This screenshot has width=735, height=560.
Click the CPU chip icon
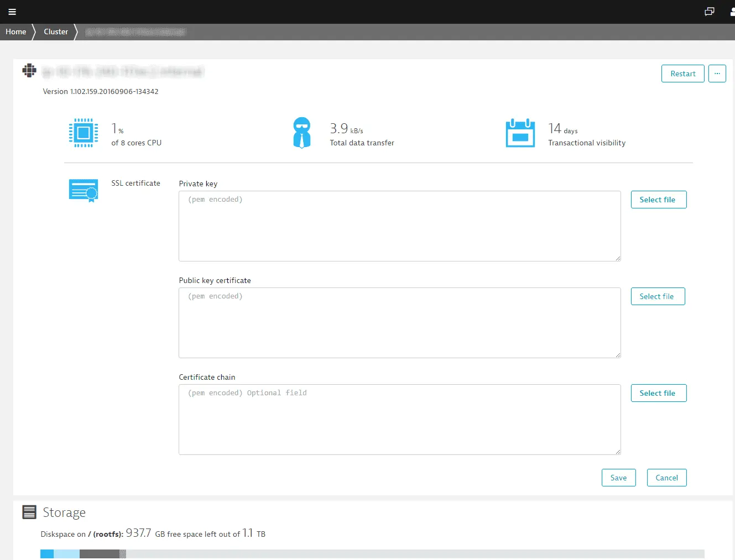click(x=84, y=133)
